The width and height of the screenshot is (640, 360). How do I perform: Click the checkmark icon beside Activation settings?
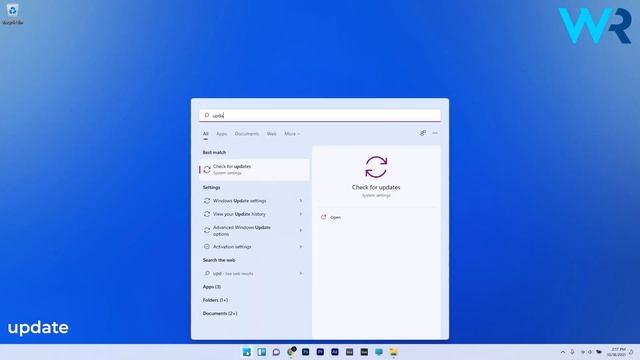coord(207,247)
